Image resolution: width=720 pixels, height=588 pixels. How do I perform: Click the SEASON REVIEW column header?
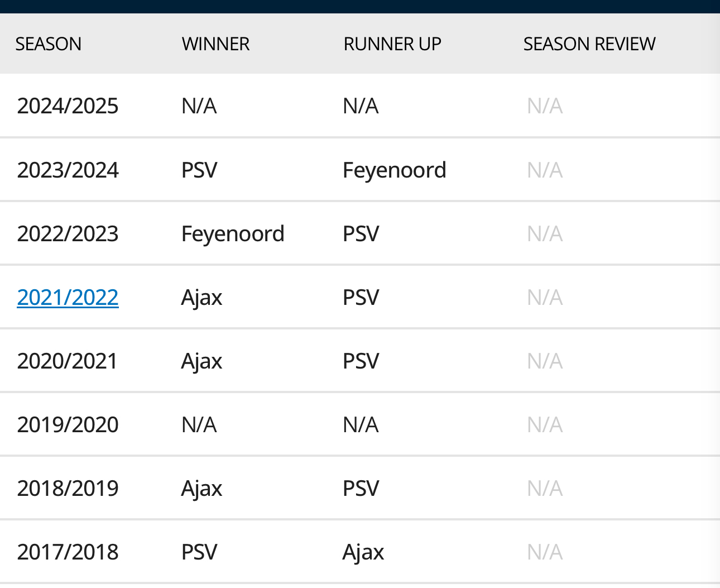click(589, 44)
